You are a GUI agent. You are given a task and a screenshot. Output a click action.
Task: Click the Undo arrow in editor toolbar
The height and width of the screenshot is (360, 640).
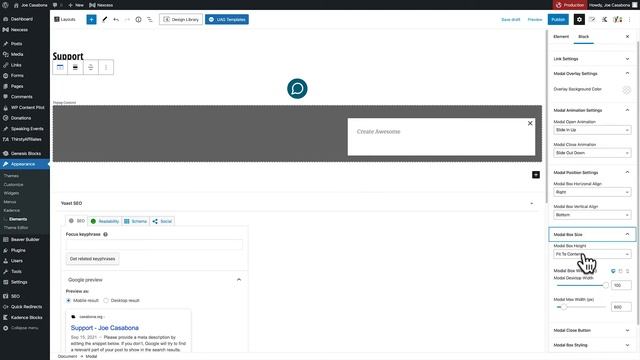(116, 19)
